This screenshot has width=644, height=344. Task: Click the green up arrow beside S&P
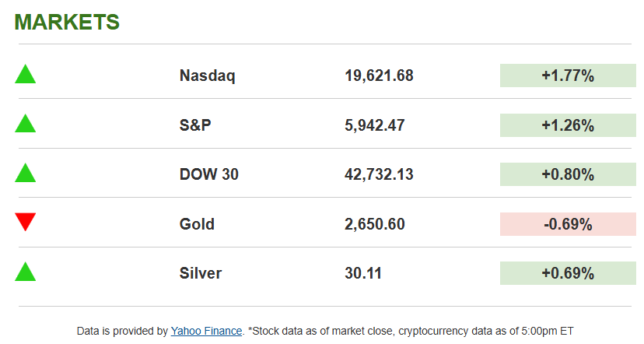pyautogui.click(x=26, y=124)
